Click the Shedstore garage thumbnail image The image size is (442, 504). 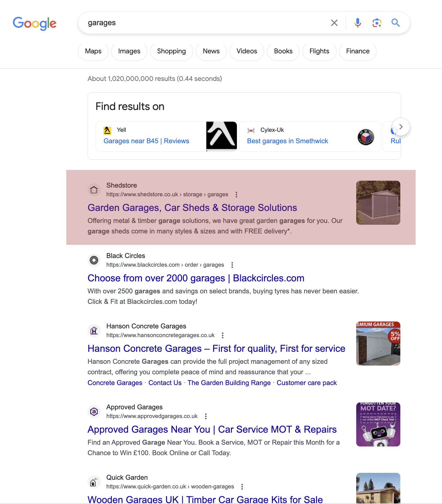(x=378, y=203)
